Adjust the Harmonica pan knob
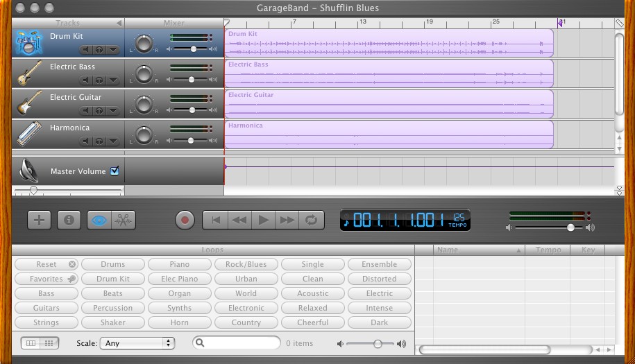 click(x=144, y=135)
